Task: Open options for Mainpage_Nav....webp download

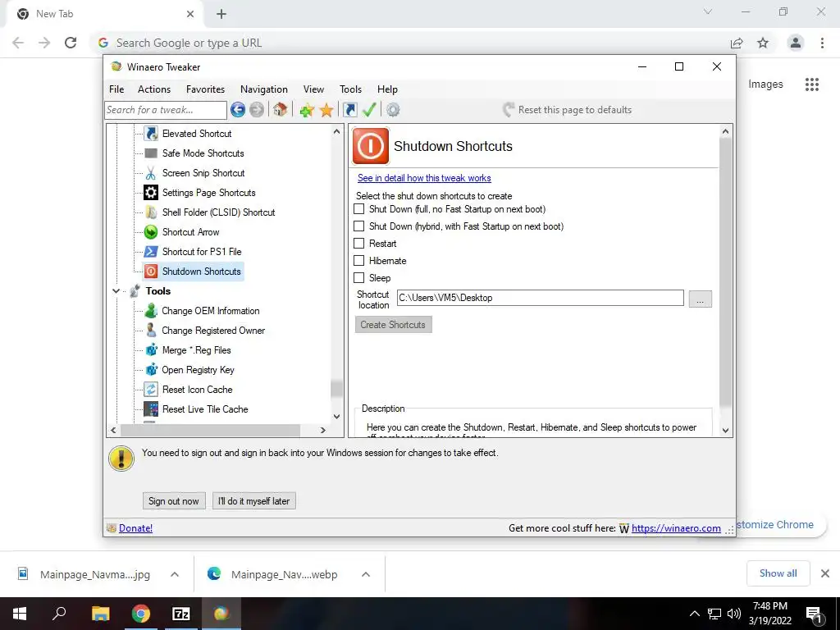Action: (x=366, y=574)
